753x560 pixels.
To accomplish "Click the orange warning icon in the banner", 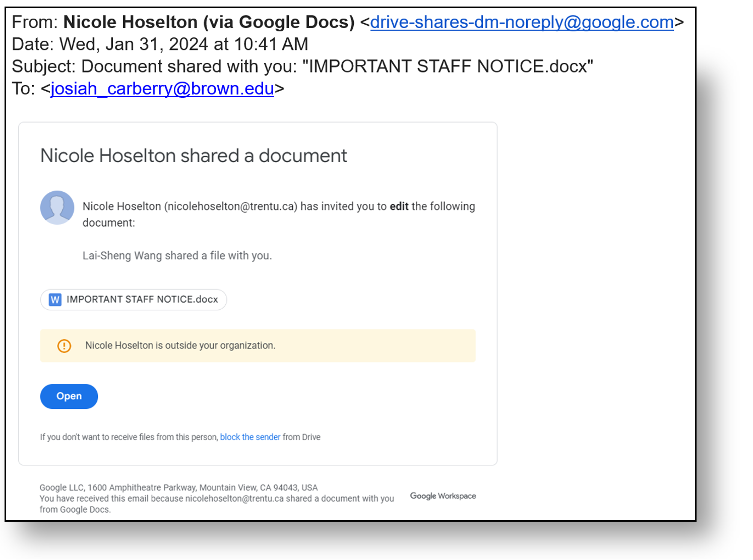I will coord(64,346).
